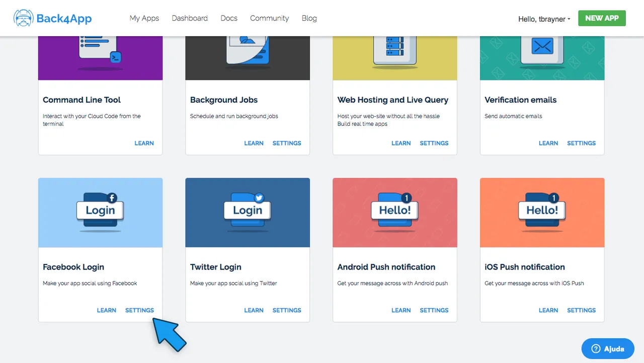Go to the Dashboard menu item

coord(190,18)
